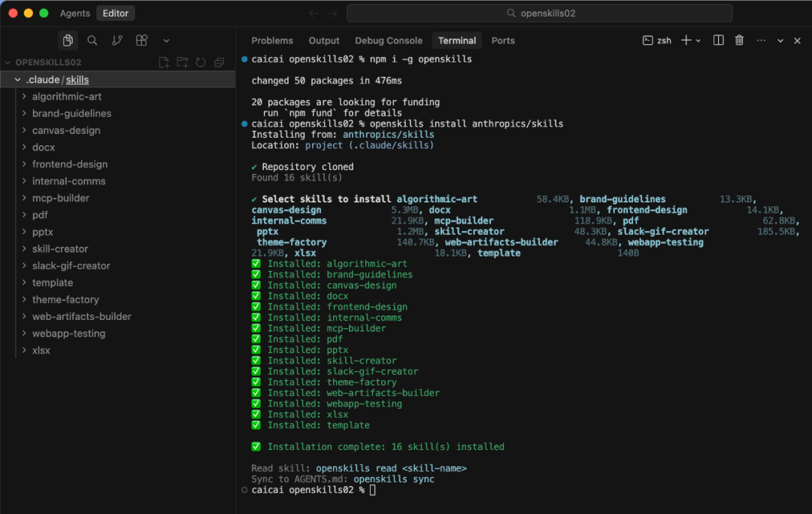Click the New File icon in explorer
This screenshot has height=514, width=812.
coord(164,62)
